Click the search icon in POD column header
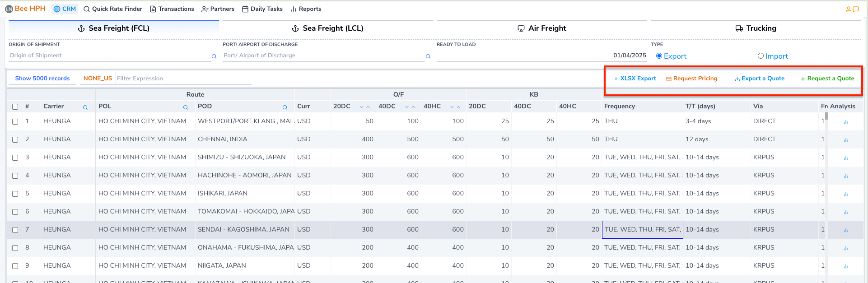The width and height of the screenshot is (868, 283). (285, 107)
